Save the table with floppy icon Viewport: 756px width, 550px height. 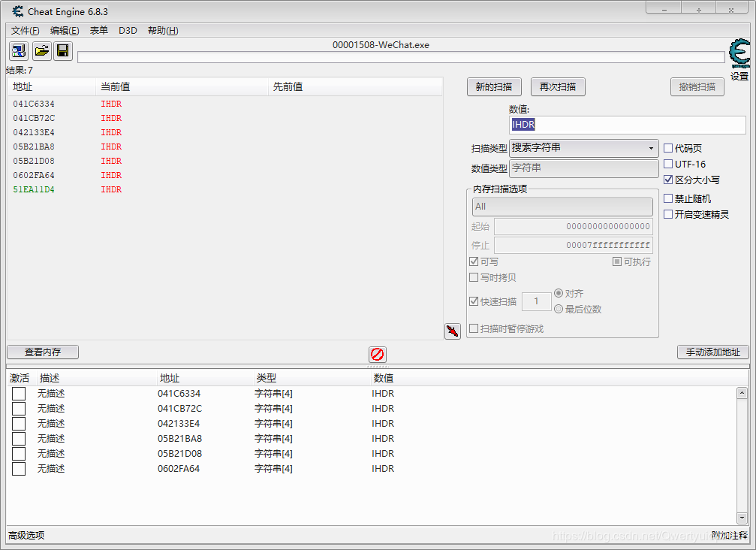coord(63,50)
